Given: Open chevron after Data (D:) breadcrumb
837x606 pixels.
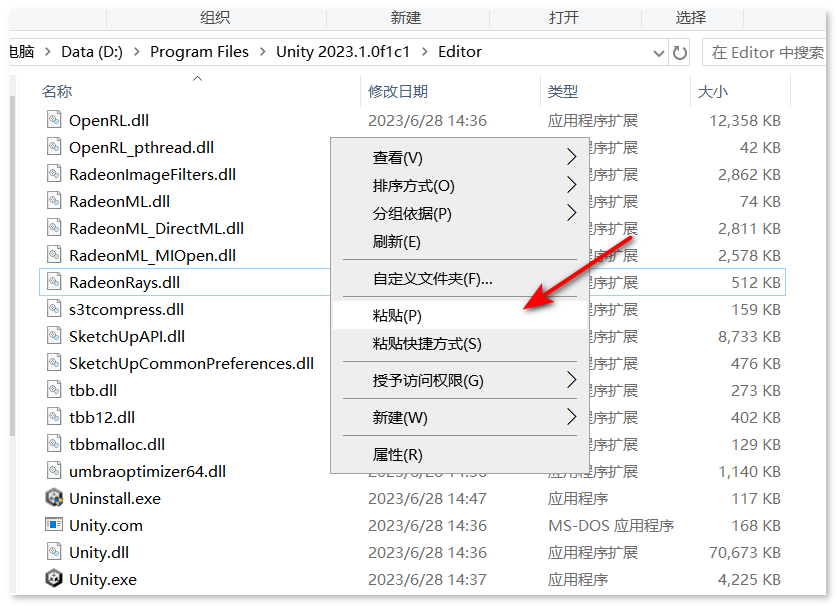Looking at the screenshot, I should point(137,52).
